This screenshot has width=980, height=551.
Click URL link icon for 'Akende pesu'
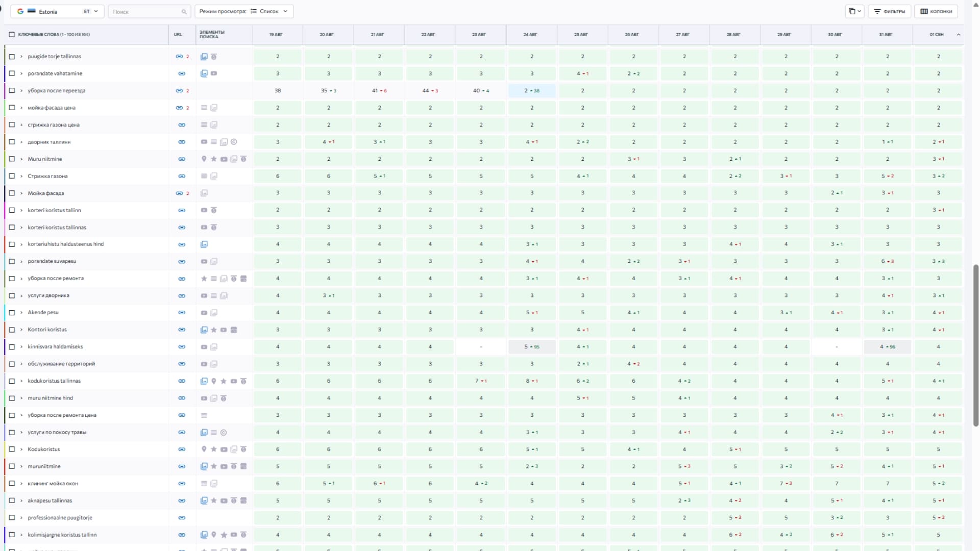pyautogui.click(x=181, y=313)
